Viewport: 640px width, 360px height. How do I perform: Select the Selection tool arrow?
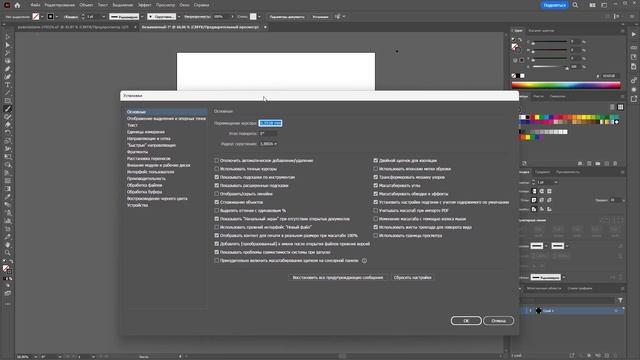pyautogui.click(x=8, y=37)
